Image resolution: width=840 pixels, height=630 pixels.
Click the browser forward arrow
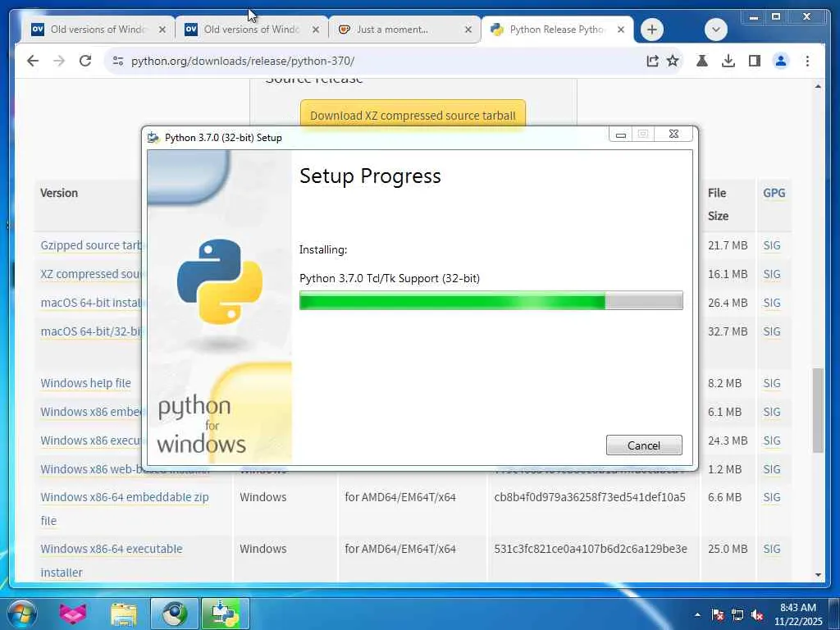(x=59, y=61)
